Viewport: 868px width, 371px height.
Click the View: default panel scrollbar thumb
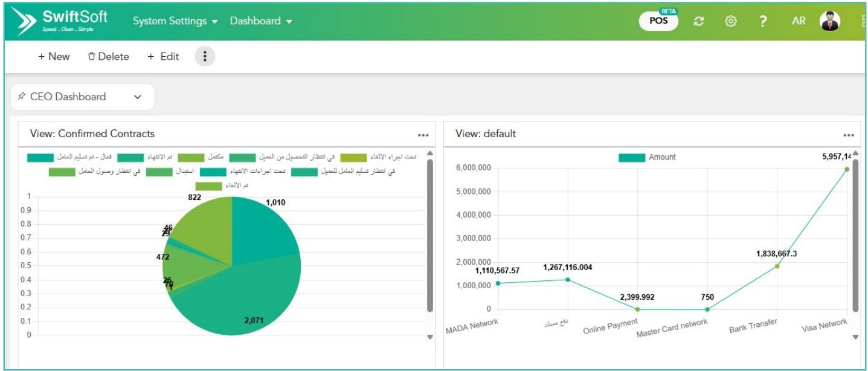pyautogui.click(x=855, y=236)
